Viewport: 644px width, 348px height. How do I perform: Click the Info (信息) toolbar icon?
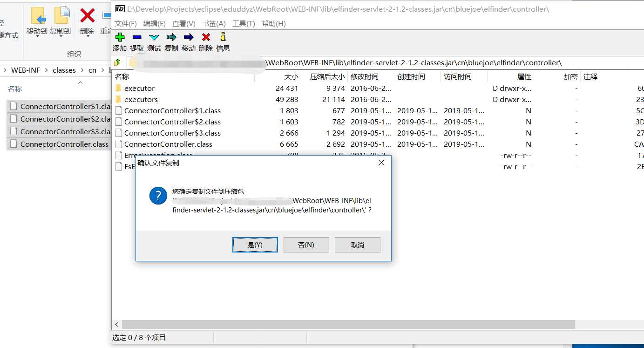point(223,37)
